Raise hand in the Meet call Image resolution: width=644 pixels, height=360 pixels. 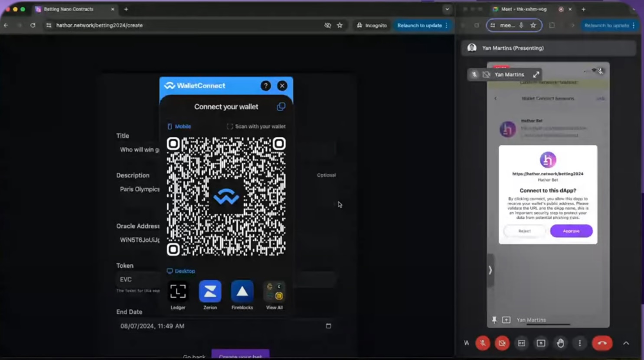(561, 343)
